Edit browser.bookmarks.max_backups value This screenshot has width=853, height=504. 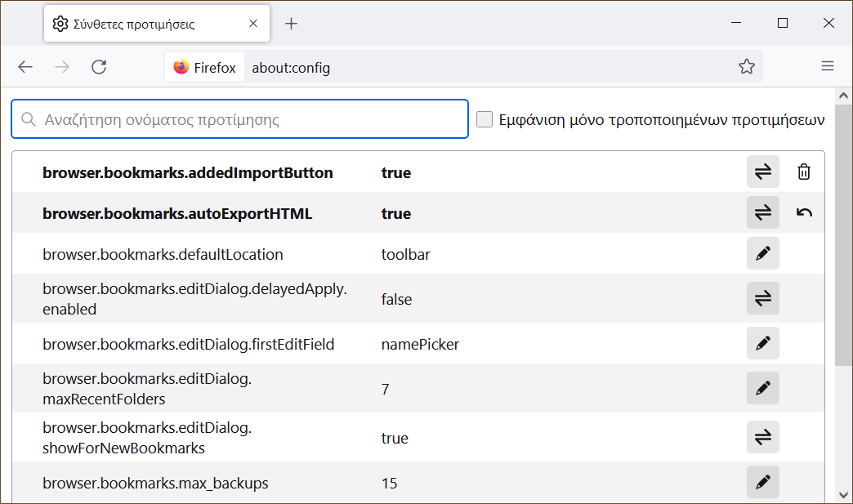coord(762,482)
